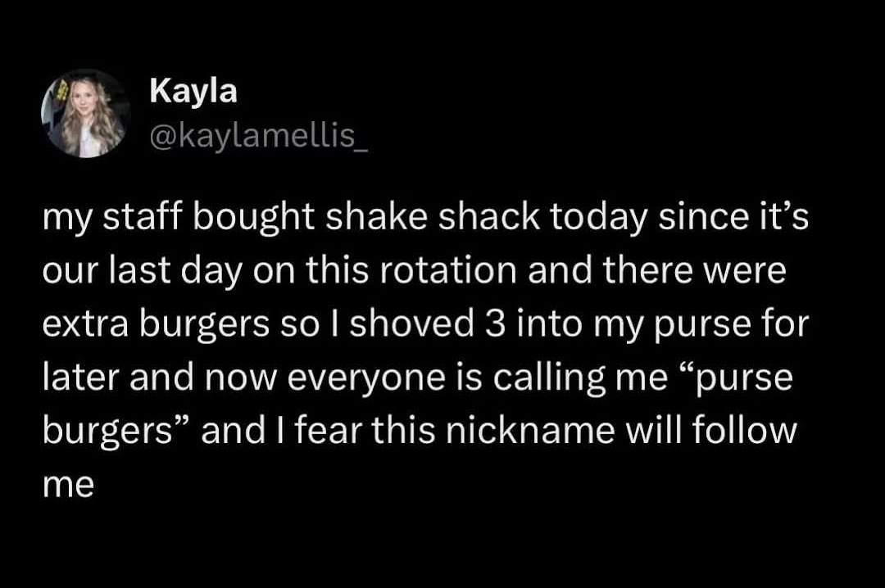Click the word "fear" in the tweet
Image resolution: width=885 pixels, height=588 pixels.
(322, 430)
